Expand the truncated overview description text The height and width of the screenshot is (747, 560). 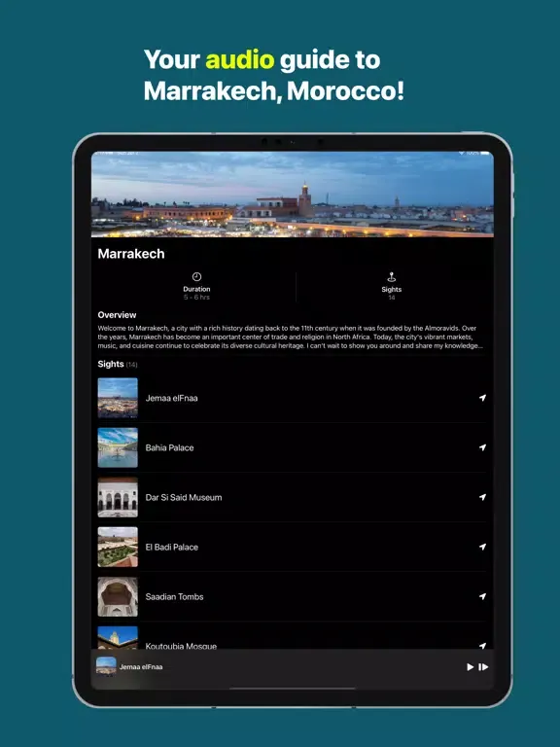click(x=291, y=337)
